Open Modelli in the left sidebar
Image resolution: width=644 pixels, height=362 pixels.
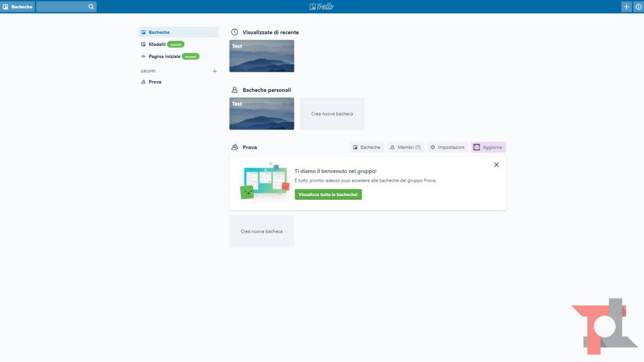point(157,45)
